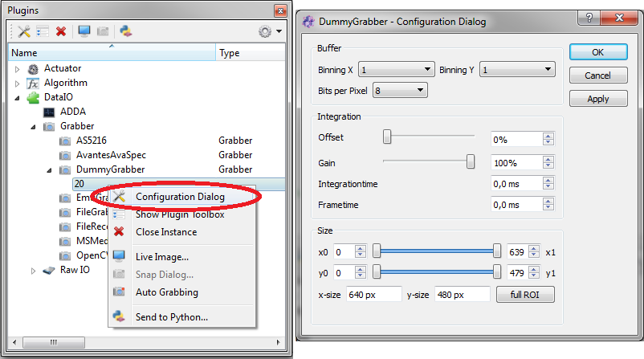Click the red X close instance toolbar icon
644x359 pixels.
point(61,31)
